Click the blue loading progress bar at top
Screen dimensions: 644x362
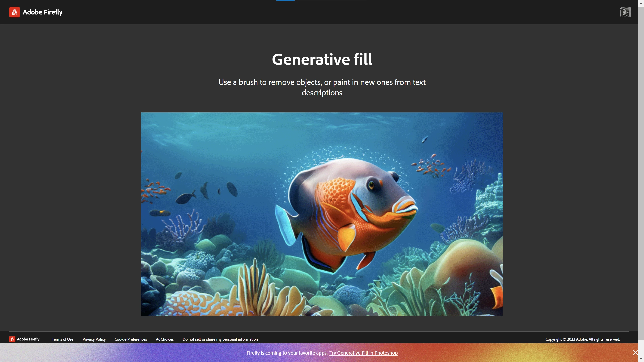(286, 0)
